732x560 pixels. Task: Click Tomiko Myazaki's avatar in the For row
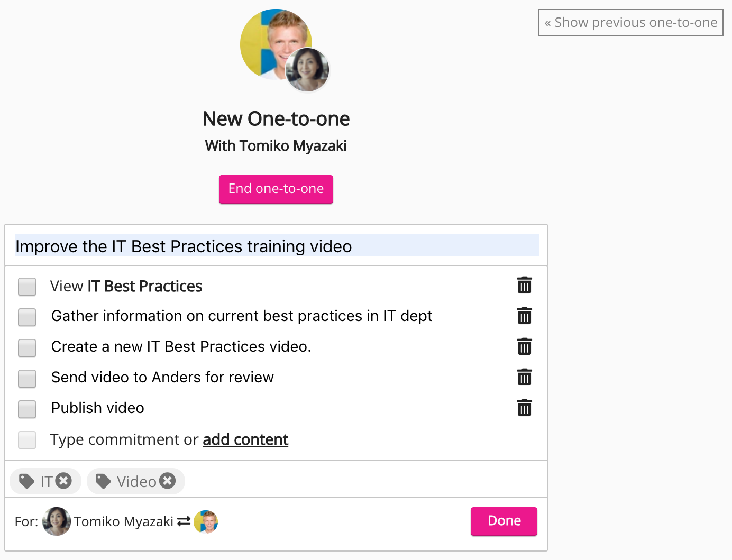point(56,521)
